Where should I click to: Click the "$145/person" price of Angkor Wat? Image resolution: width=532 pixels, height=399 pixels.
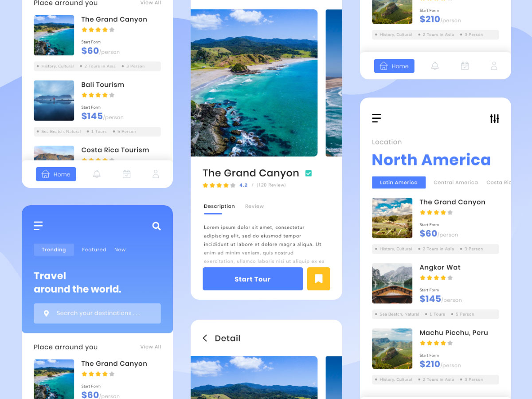point(441,299)
